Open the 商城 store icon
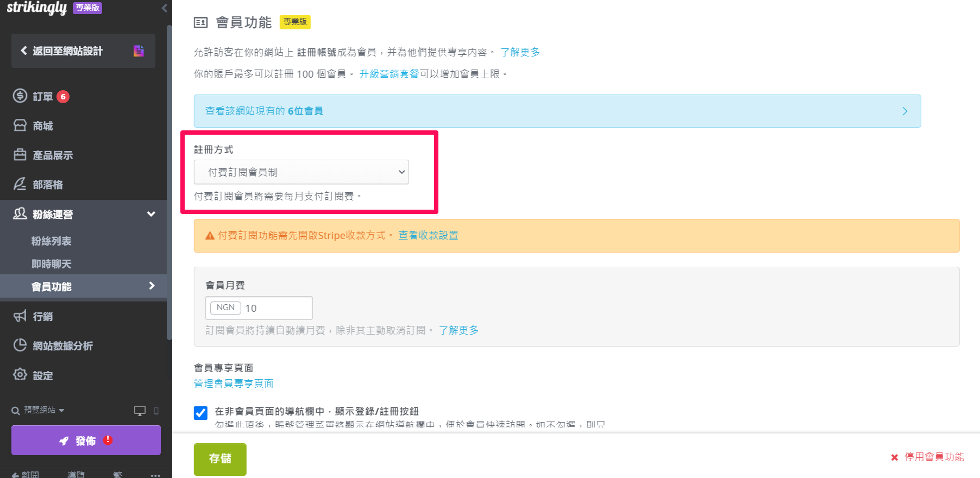 [x=20, y=125]
